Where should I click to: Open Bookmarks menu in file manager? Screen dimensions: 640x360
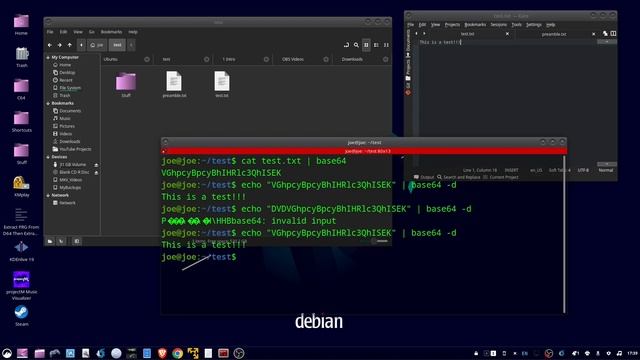pos(111,32)
